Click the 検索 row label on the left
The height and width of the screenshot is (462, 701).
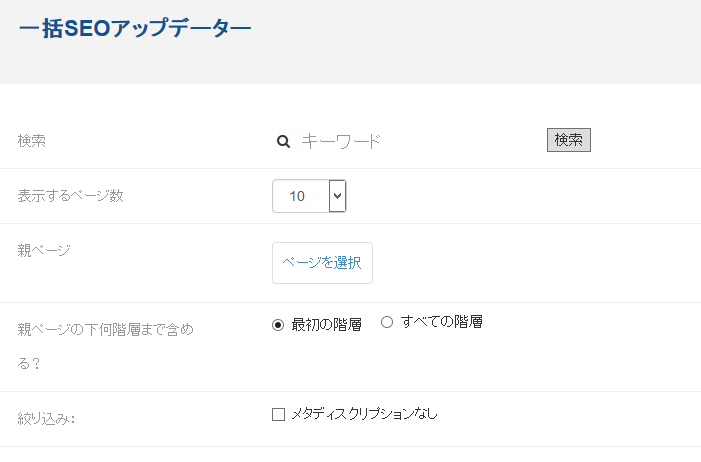click(x=32, y=141)
